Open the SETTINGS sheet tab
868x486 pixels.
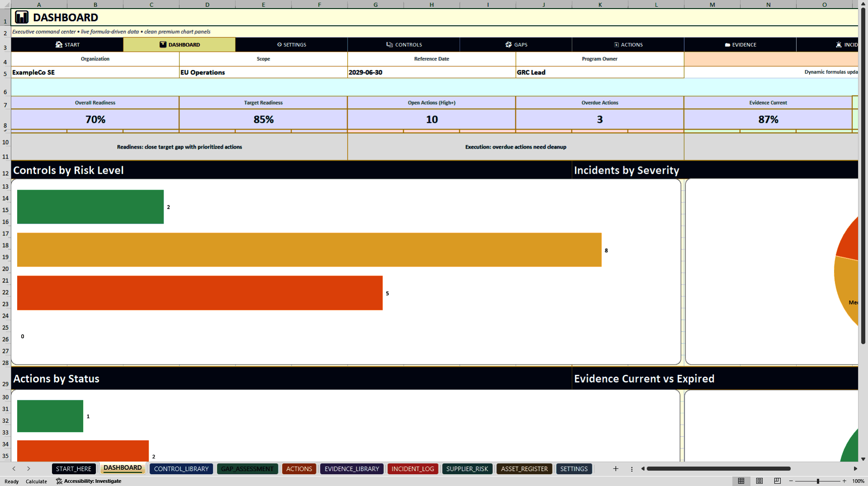click(574, 469)
